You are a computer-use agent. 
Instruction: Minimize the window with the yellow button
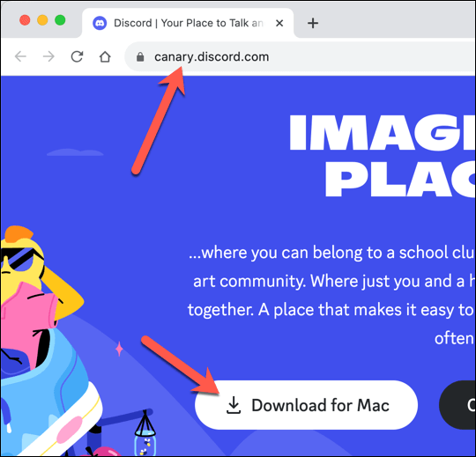42,20
